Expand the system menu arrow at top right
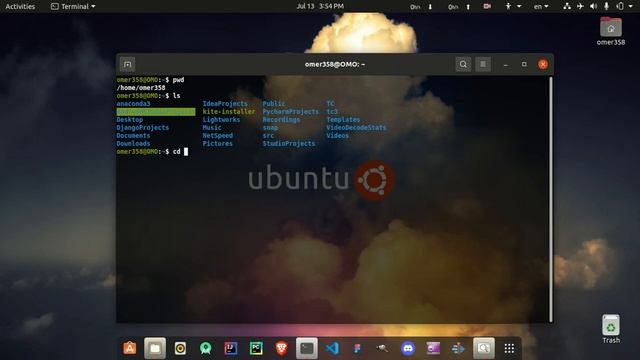 click(632, 6)
